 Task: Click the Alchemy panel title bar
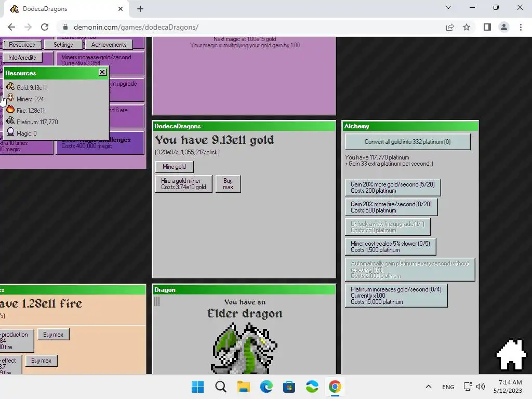coord(410,126)
